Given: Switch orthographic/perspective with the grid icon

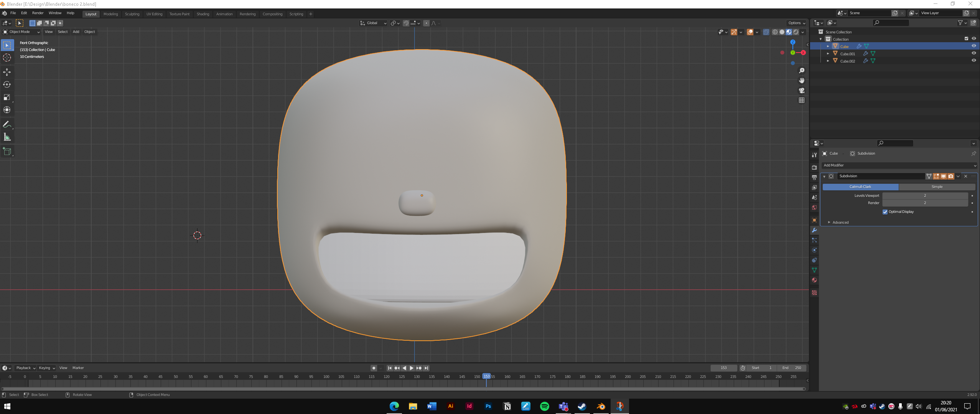Looking at the screenshot, I should point(802,100).
